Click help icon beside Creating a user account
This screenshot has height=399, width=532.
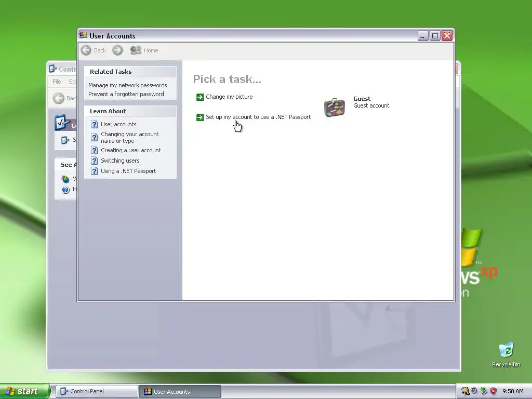point(95,150)
